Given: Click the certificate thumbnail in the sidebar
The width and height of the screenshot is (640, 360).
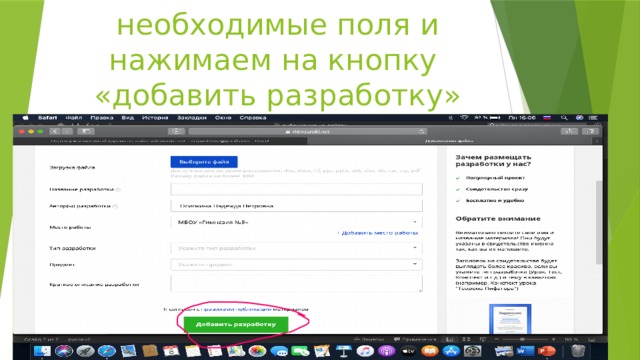Looking at the screenshot, I should coord(510,318).
